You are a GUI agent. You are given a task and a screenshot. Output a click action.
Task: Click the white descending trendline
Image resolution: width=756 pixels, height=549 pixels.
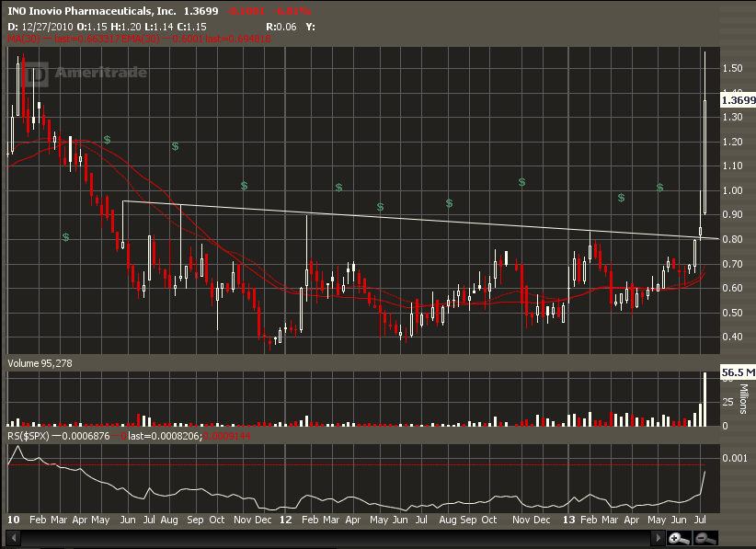(x=414, y=217)
